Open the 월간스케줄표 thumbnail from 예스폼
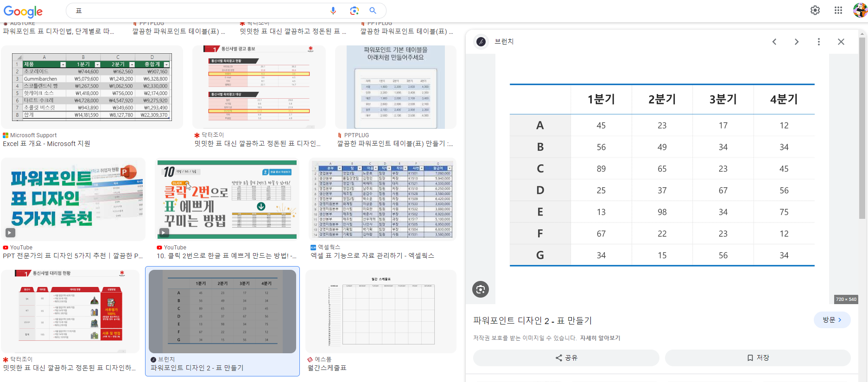 (381, 312)
